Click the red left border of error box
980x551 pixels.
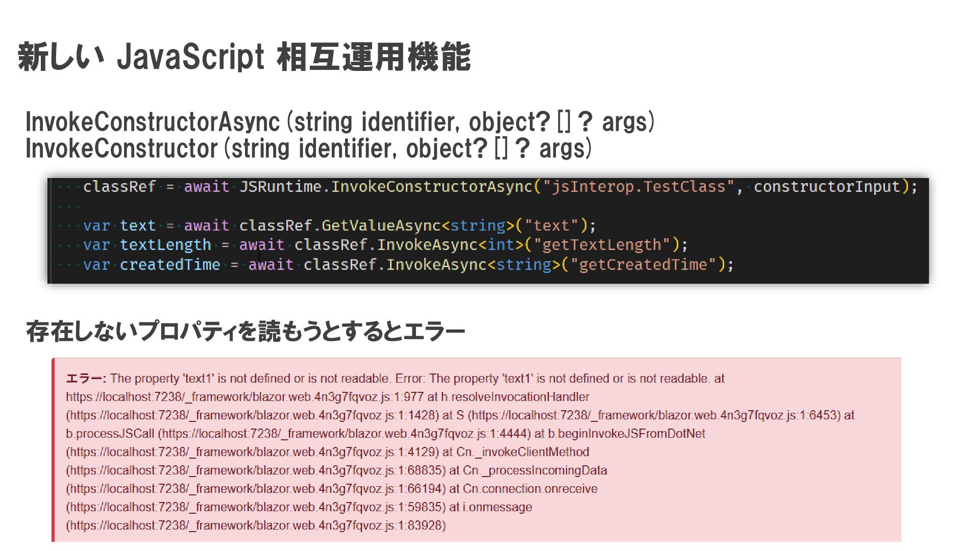[x=53, y=449]
